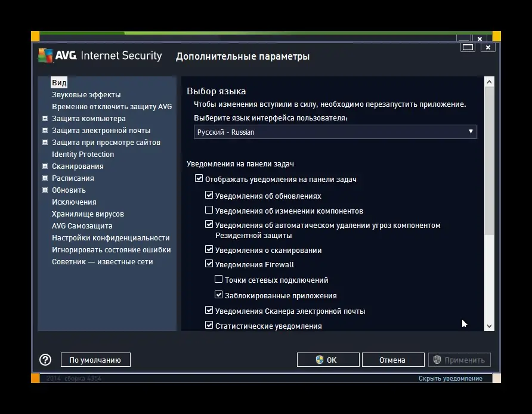Open 'Хранилище вирусов' settings section
This screenshot has height=414, width=532.
click(x=88, y=214)
